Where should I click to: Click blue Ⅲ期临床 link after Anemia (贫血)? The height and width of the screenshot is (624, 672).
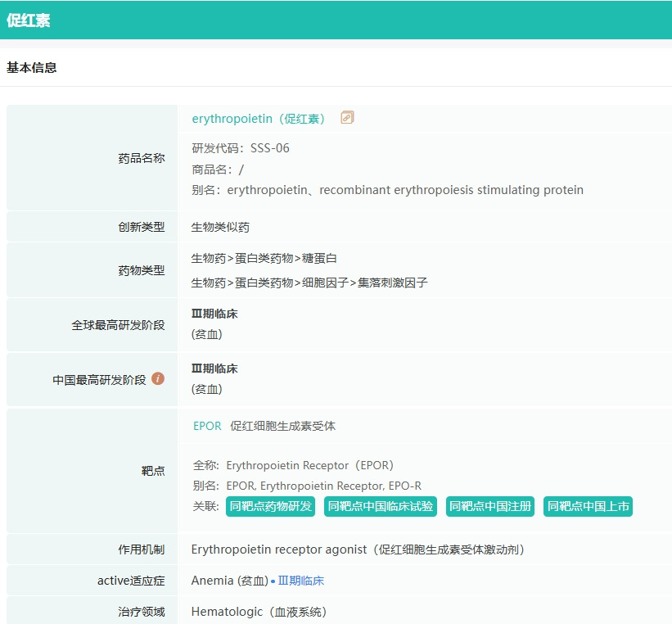click(300, 581)
